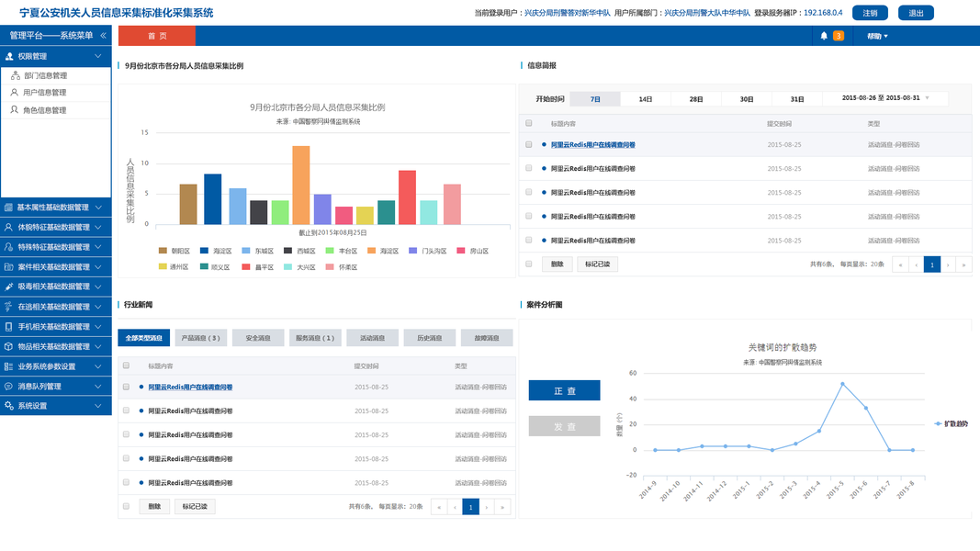Go to next page in 行业新闻 pagination
The width and height of the screenshot is (980, 551).
point(486,507)
